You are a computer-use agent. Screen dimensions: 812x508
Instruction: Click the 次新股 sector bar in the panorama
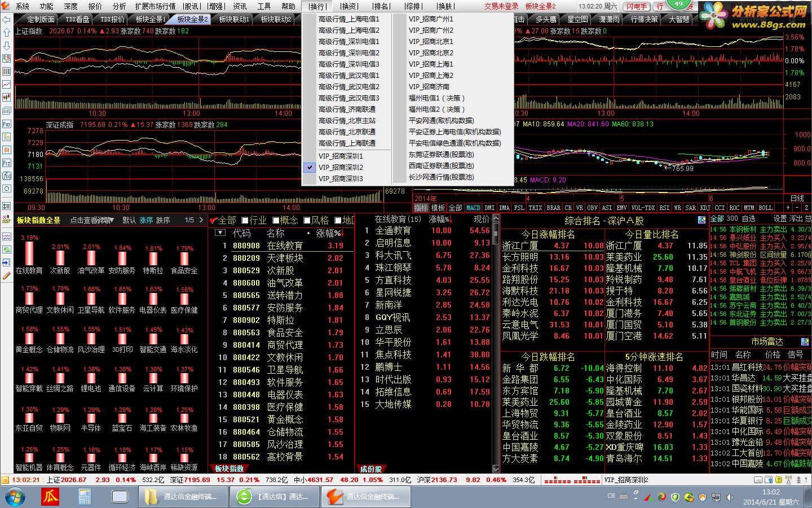60,259
